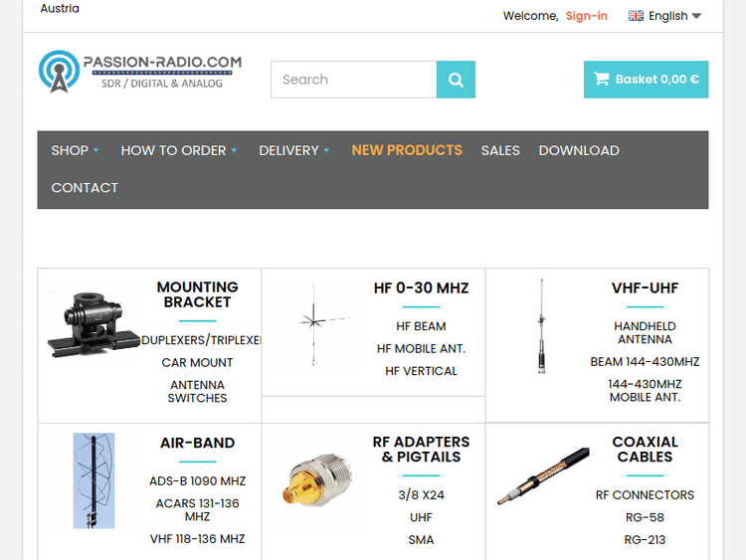This screenshot has height=560, width=746.
Task: Open the ADS-B 1090 MHZ link
Action: click(198, 481)
